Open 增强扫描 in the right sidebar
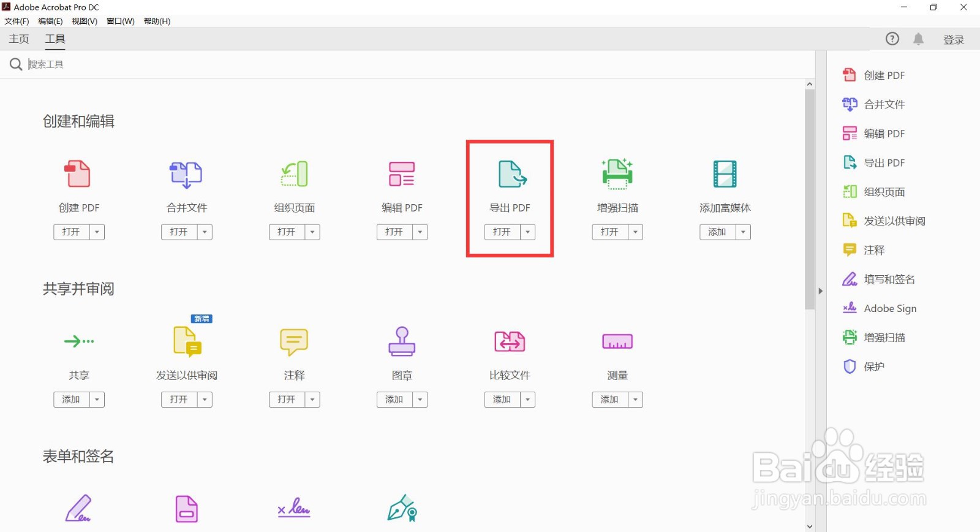The height and width of the screenshot is (532, 980). click(x=874, y=337)
